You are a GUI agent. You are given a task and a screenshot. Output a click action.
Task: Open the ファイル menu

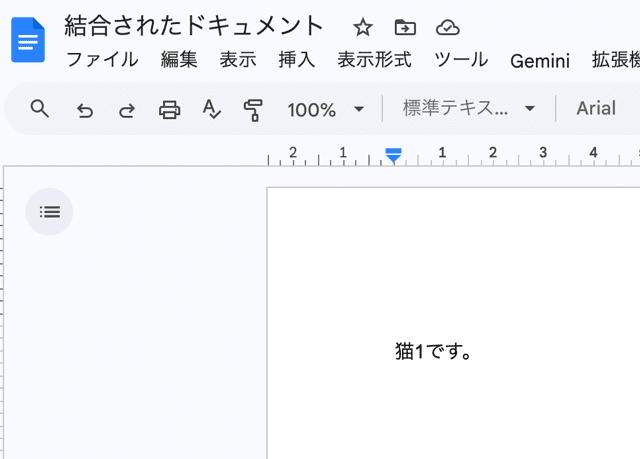coord(102,60)
